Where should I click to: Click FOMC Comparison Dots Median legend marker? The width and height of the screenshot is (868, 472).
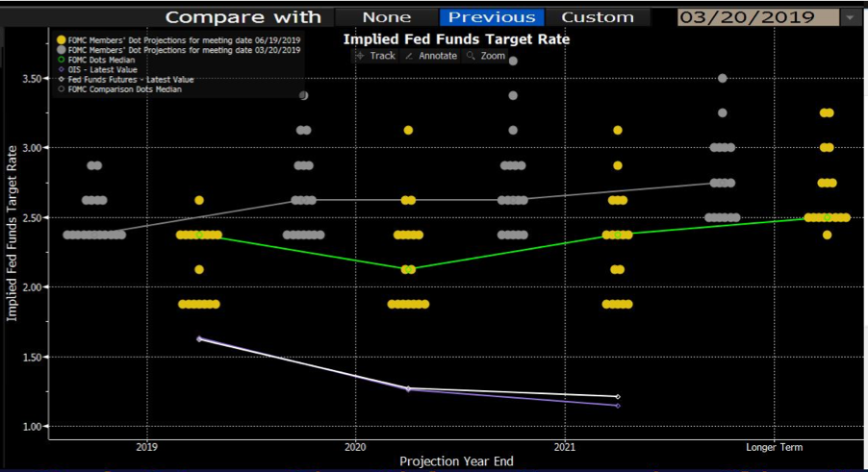61,89
